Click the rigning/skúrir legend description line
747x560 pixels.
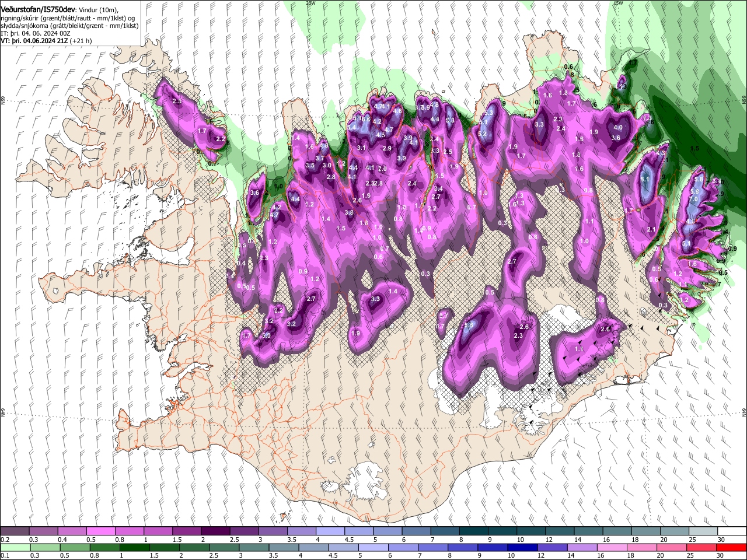click(x=68, y=18)
